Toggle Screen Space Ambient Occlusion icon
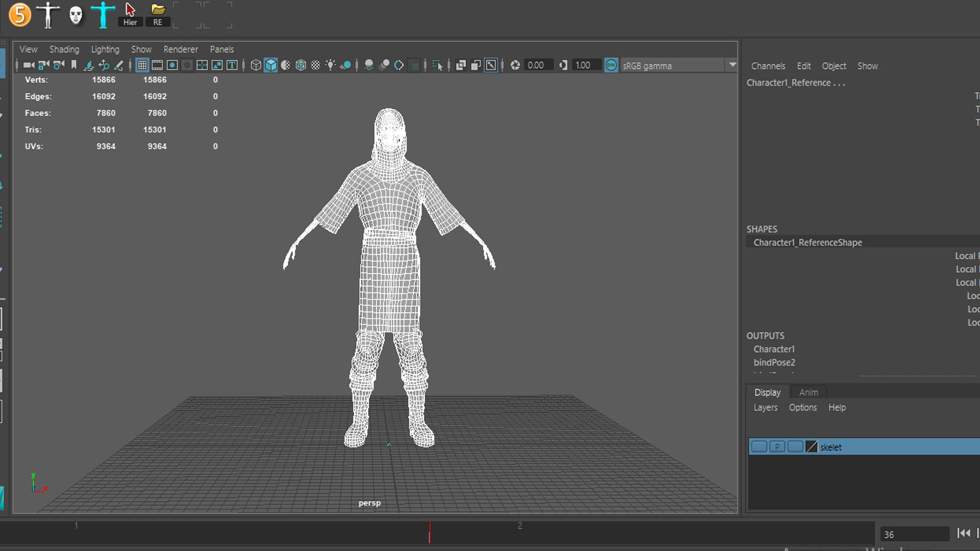The height and width of the screenshot is (551, 980). coord(369,65)
